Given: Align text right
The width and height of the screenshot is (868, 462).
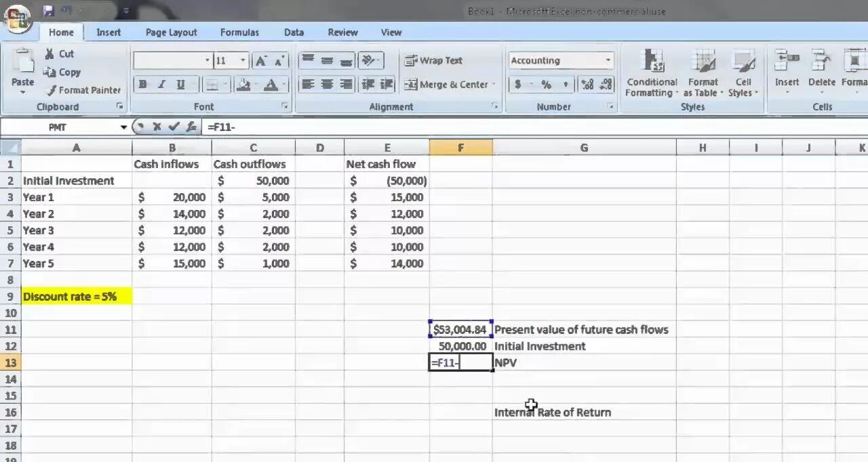Looking at the screenshot, I should (x=346, y=84).
